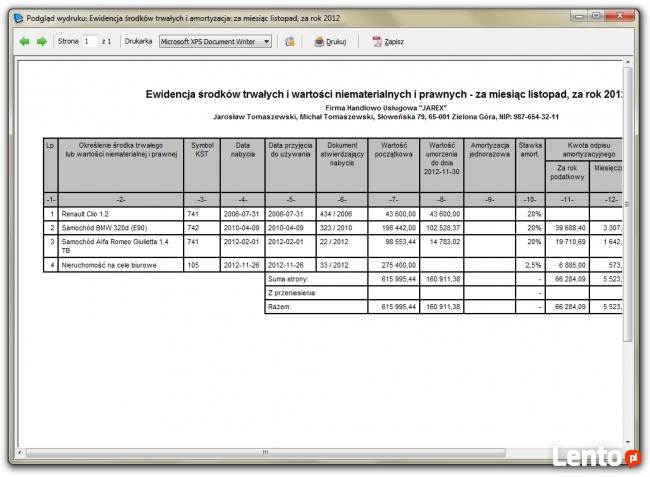This screenshot has width=650, height=477.
Task: Go to previous page with green left arrow
Action: [x=24, y=41]
